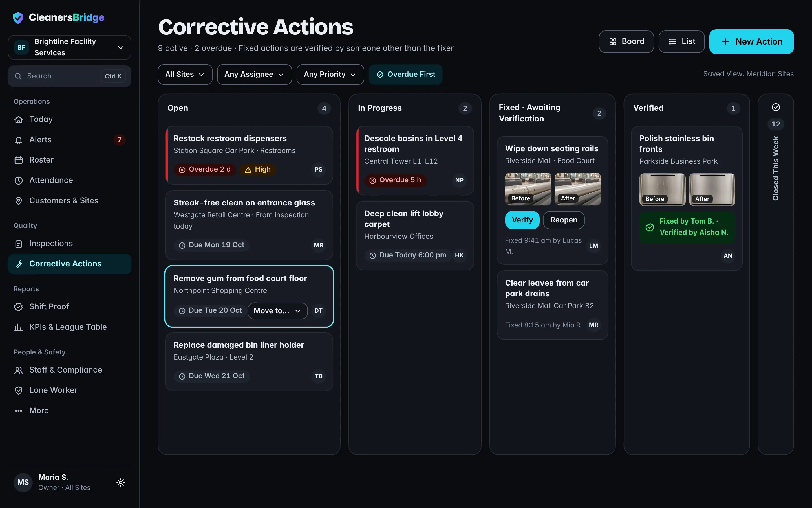Open Roster via calendar icon
This screenshot has width=812, height=508.
[x=18, y=160]
